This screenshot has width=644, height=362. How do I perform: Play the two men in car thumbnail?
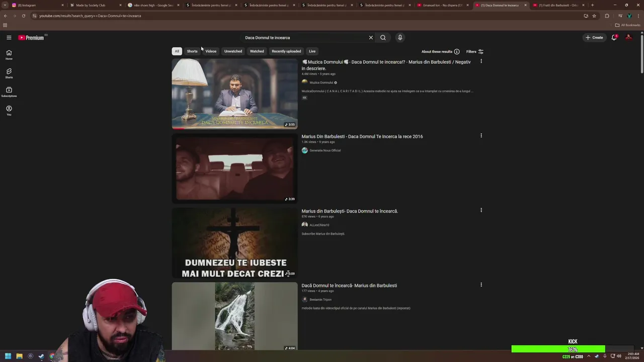coord(234,168)
